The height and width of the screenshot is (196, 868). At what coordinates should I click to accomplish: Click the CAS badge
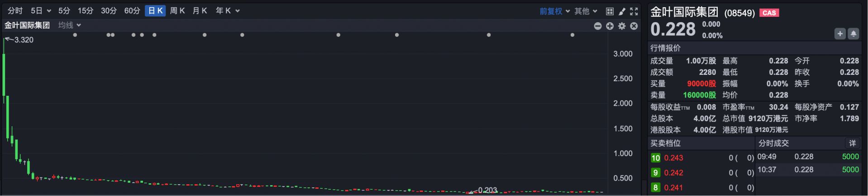pos(769,13)
